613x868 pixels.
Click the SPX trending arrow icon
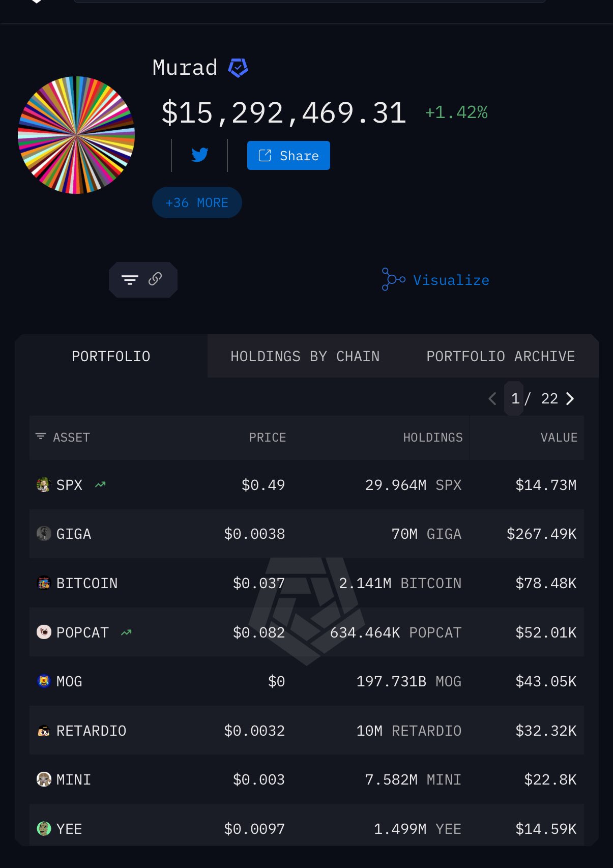(100, 484)
